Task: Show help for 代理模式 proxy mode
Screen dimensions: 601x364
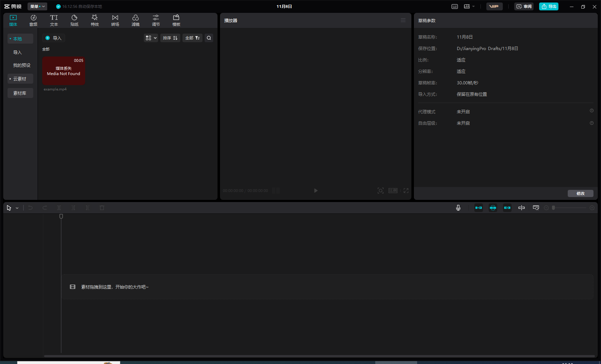Action: click(592, 110)
